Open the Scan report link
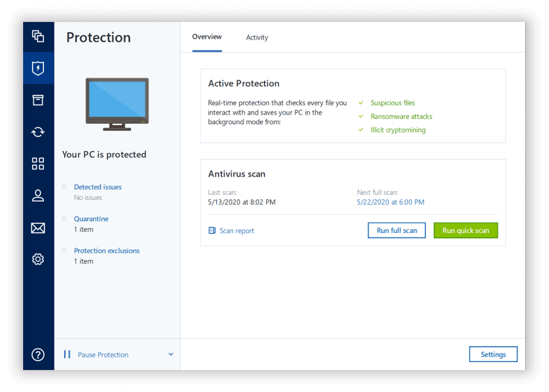The width and height of the screenshot is (549, 392). [x=236, y=230]
